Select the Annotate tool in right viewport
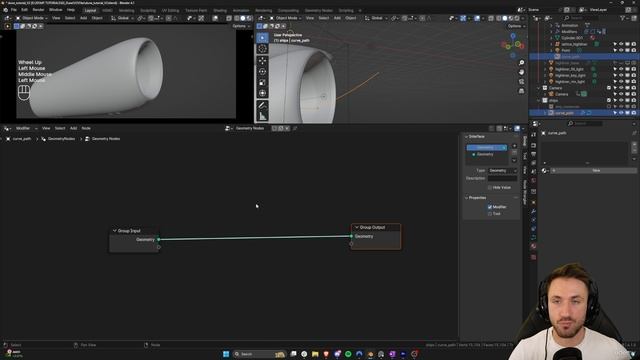640x360 pixels. click(262, 106)
